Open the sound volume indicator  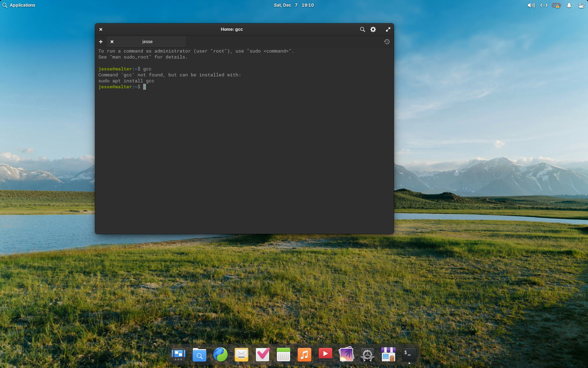(x=531, y=5)
